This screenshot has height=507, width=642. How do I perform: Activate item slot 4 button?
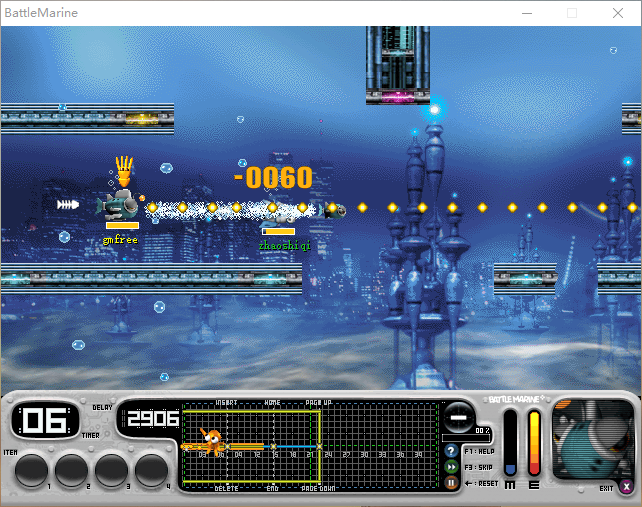point(151,469)
